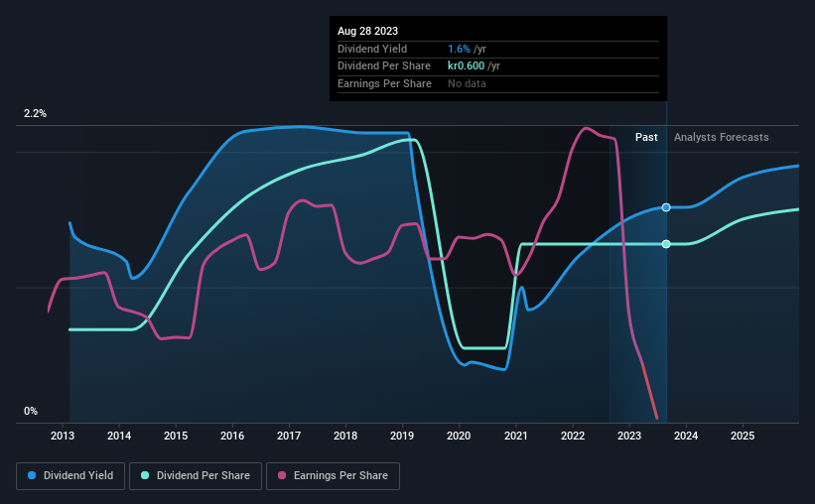Screen dimensions: 815x504
Task: Click the 2021 x-axis label
Action: 515,436
